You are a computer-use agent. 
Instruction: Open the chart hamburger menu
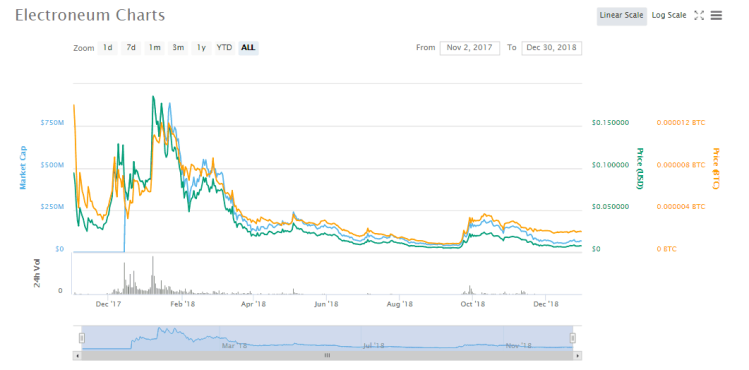[716, 15]
